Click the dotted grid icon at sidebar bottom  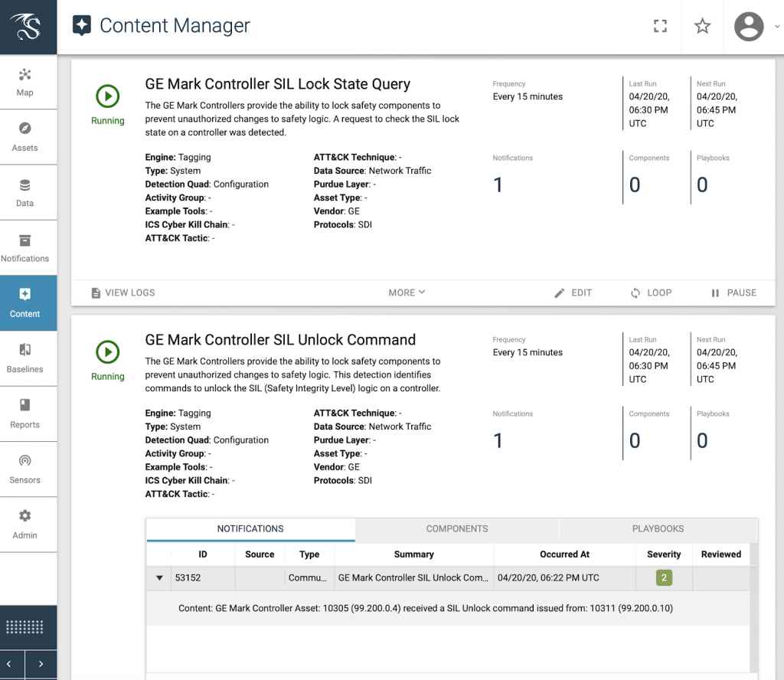click(24, 626)
